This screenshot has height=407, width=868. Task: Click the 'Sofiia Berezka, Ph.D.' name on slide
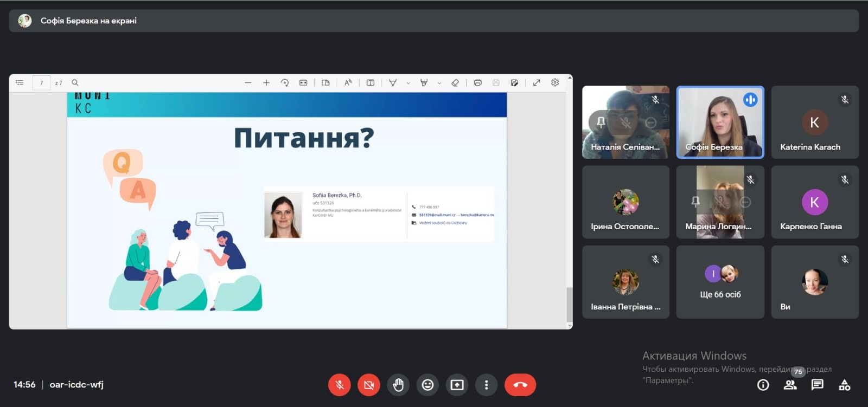coord(337,195)
